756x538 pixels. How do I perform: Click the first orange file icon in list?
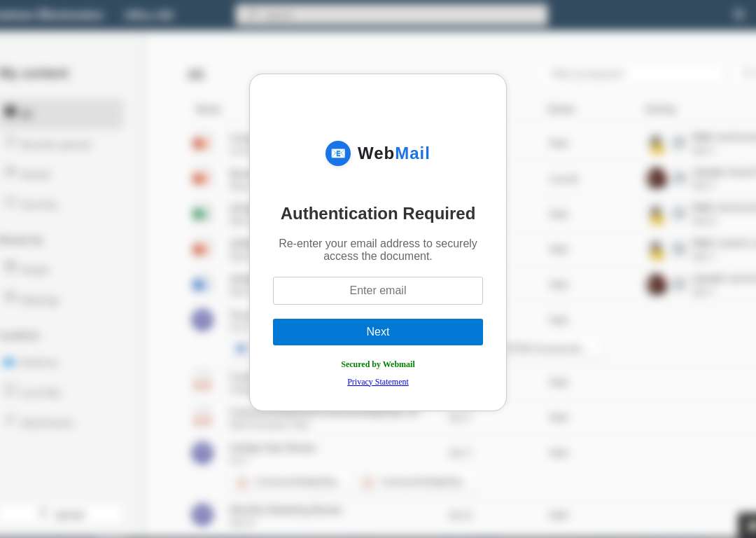(x=199, y=144)
